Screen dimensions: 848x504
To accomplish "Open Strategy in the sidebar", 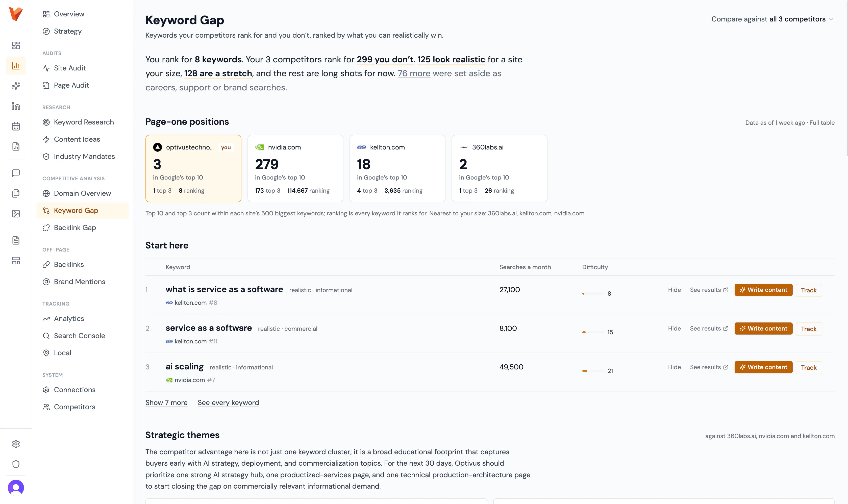I will click(83, 31).
